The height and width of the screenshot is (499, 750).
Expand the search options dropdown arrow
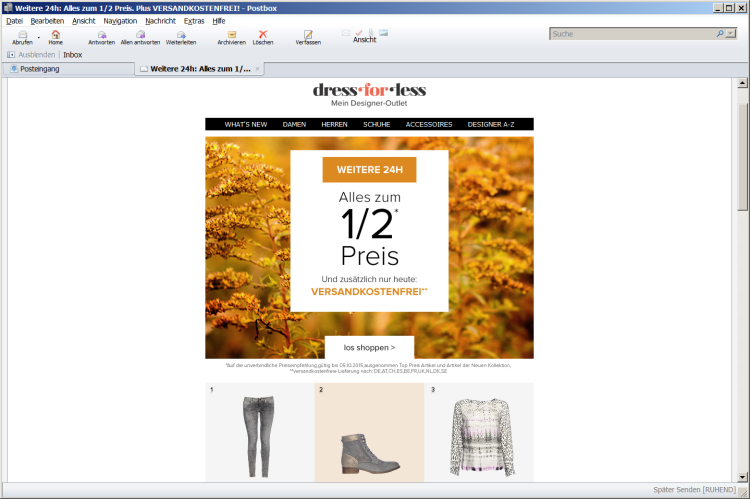(731, 34)
